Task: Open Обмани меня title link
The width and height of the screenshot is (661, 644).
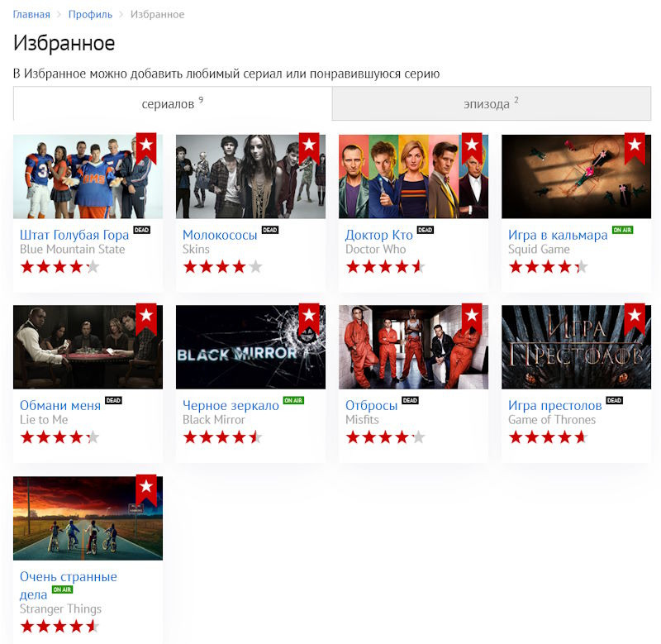Action: (60, 405)
